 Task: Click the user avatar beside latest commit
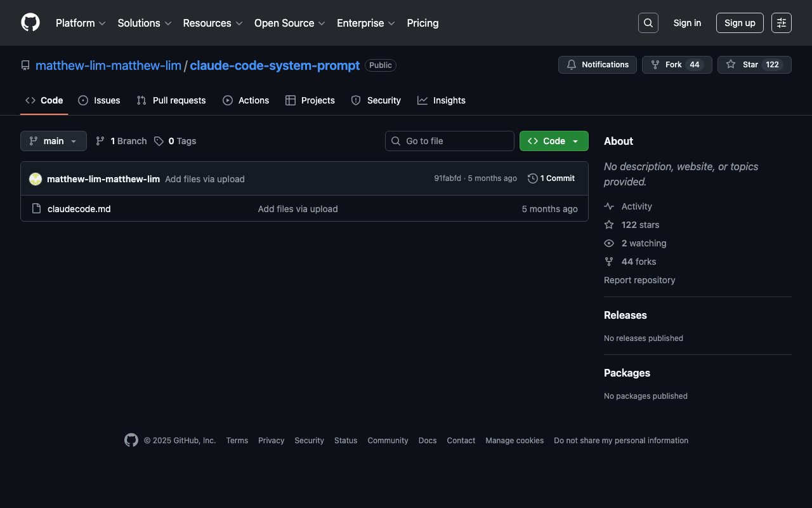coord(36,179)
